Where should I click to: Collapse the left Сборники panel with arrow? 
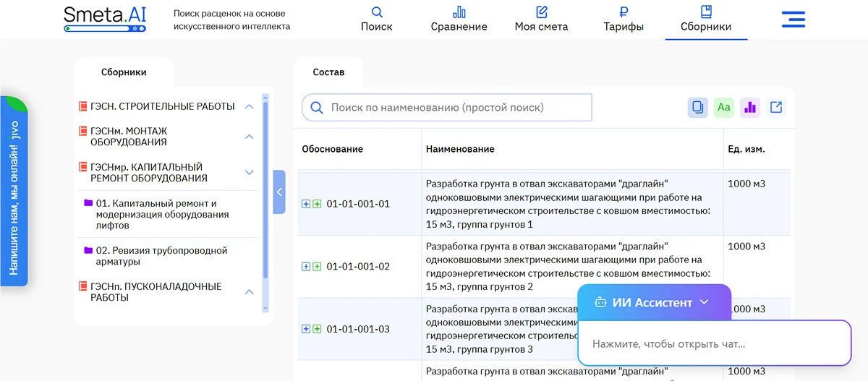[x=279, y=192]
